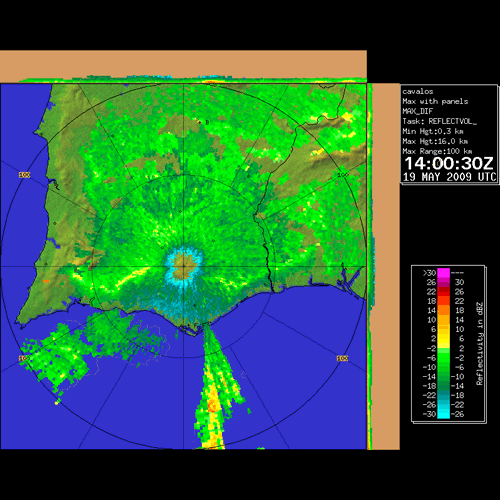The image size is (500, 500).
Task: Click the radar center at the crosshair intersection
Action: coord(184,266)
